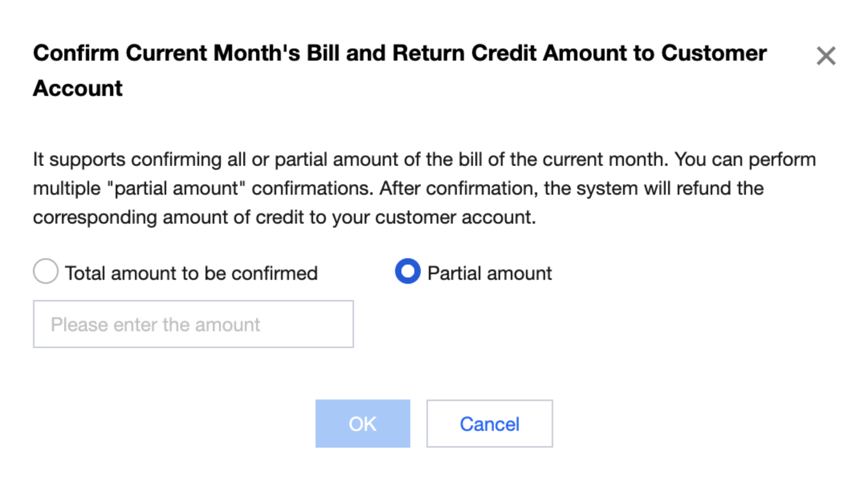Image resolution: width=868 pixels, height=477 pixels.
Task: Choose to confirm the total bill amount
Action: [x=46, y=271]
